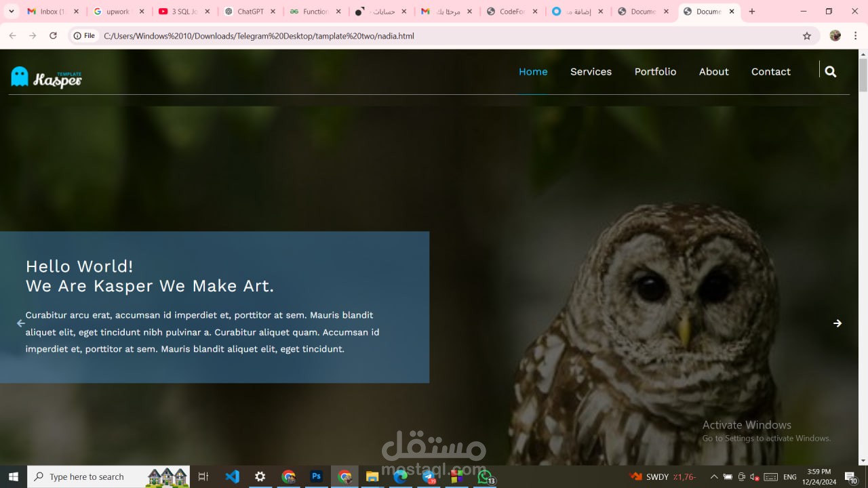
Task: Reload the page with the refresh icon
Action: (53, 35)
